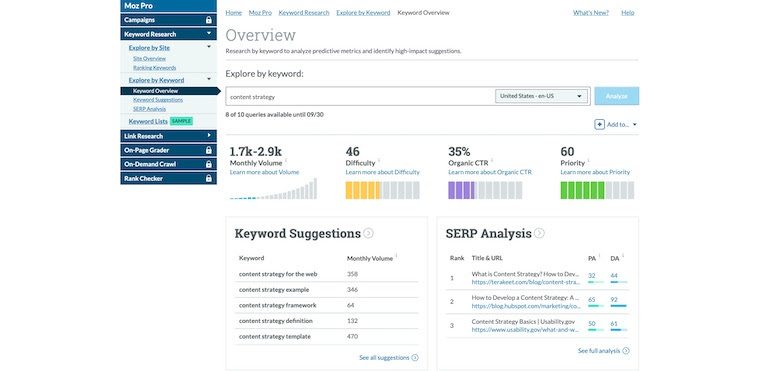Open the Campaigns menu item
The height and width of the screenshot is (371, 760).
(x=169, y=20)
